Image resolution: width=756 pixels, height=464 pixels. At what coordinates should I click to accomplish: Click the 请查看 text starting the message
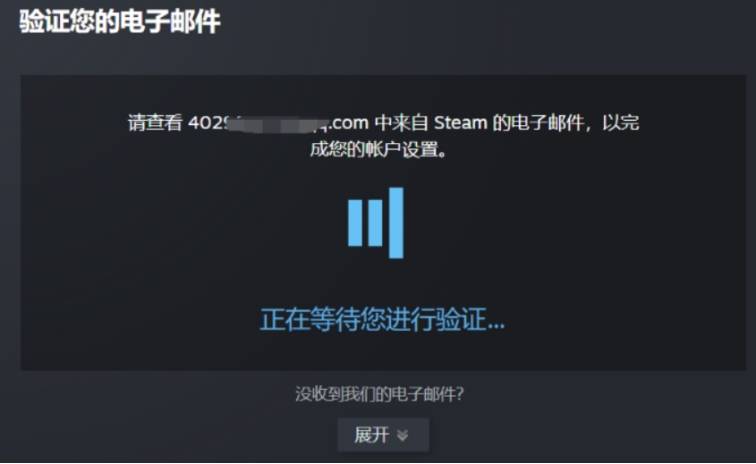[x=155, y=123]
